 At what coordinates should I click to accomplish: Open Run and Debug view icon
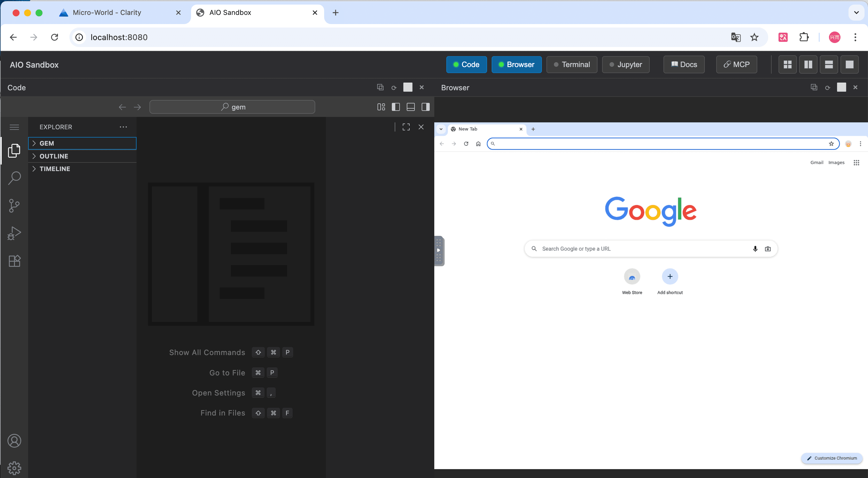pyautogui.click(x=14, y=233)
